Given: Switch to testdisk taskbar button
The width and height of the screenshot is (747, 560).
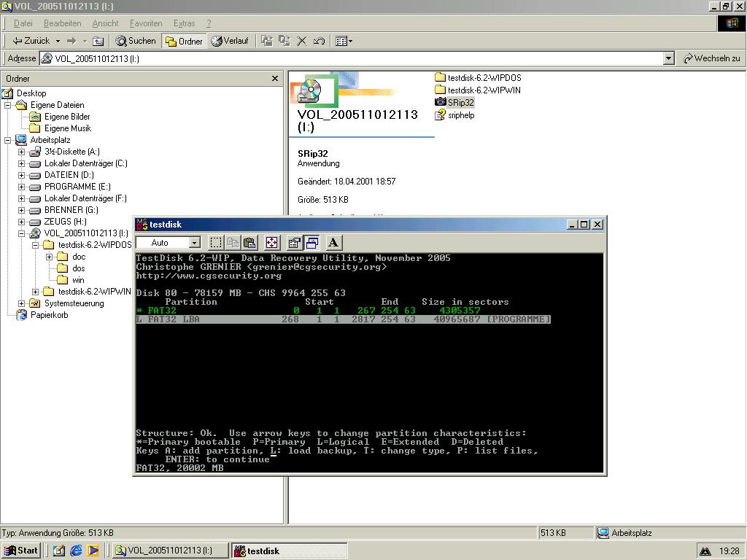Looking at the screenshot, I should pyautogui.click(x=289, y=551).
